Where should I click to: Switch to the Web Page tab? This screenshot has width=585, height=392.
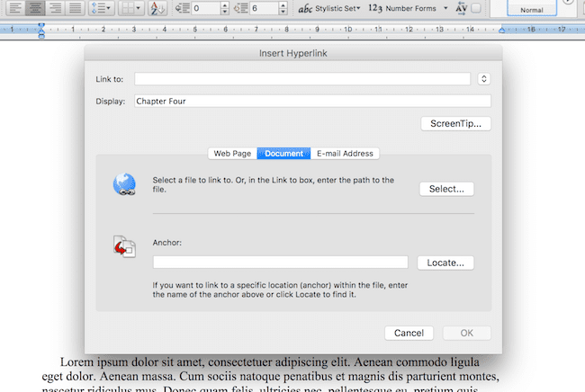231,153
